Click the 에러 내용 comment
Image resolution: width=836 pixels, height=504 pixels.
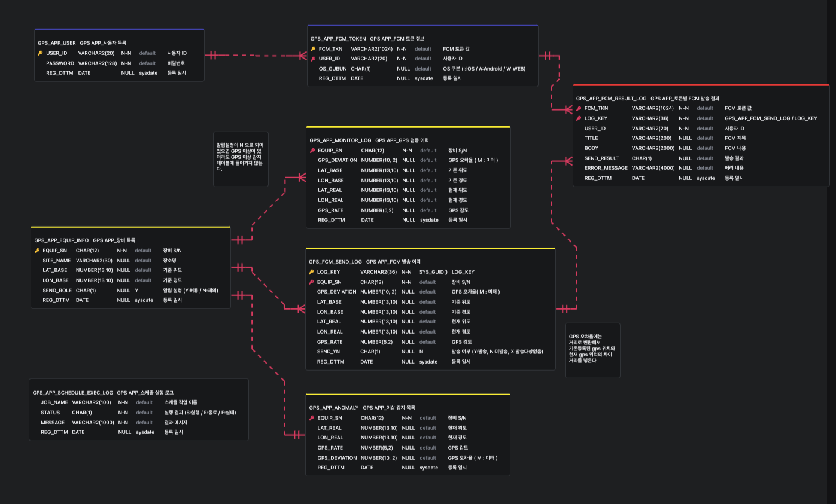pyautogui.click(x=734, y=168)
